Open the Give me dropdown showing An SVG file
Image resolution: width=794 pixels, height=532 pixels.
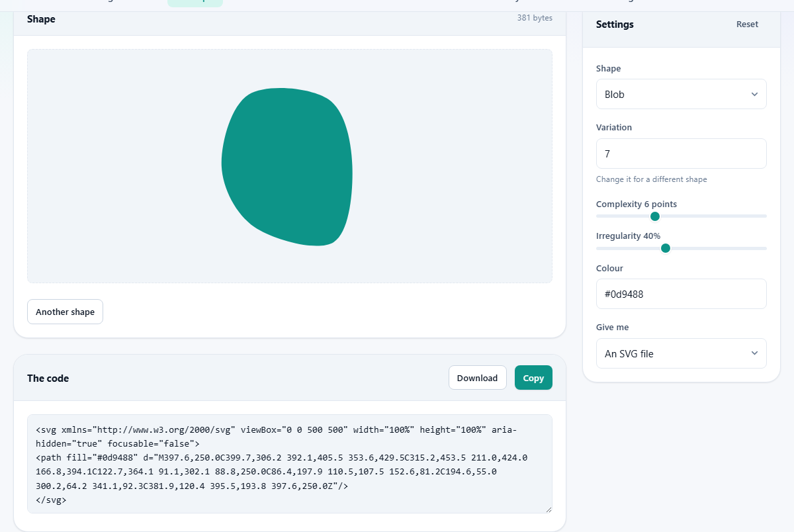[x=681, y=353]
